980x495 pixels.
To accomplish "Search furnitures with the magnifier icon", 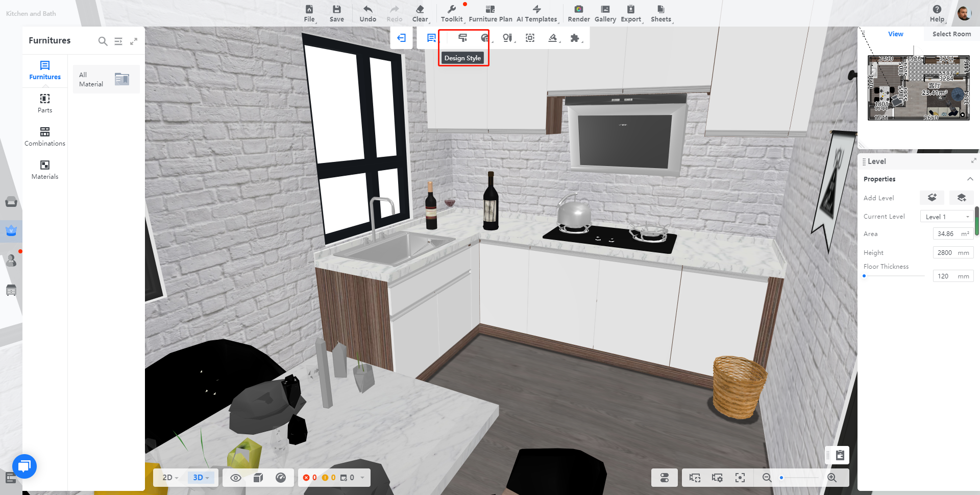I will coord(103,41).
